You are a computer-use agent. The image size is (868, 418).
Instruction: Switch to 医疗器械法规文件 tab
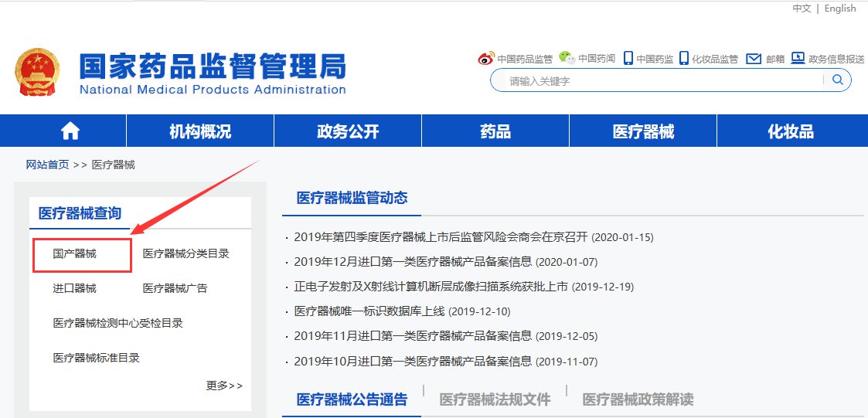[x=495, y=399]
